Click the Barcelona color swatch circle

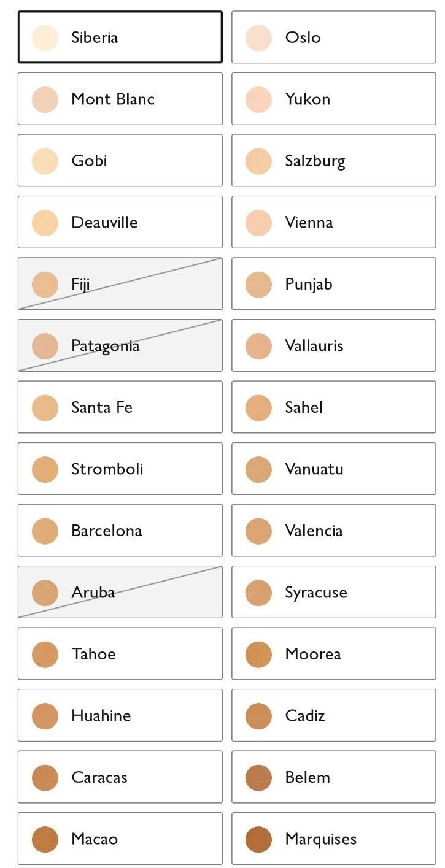45,531
